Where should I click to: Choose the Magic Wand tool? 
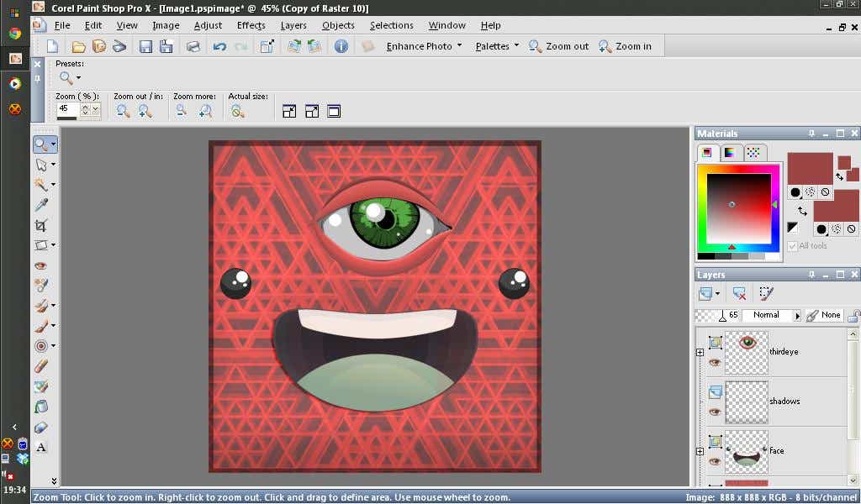(40, 185)
